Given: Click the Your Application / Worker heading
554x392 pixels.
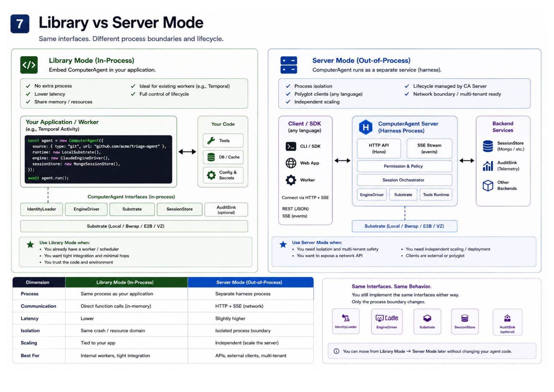Looking at the screenshot, I should point(62,122).
